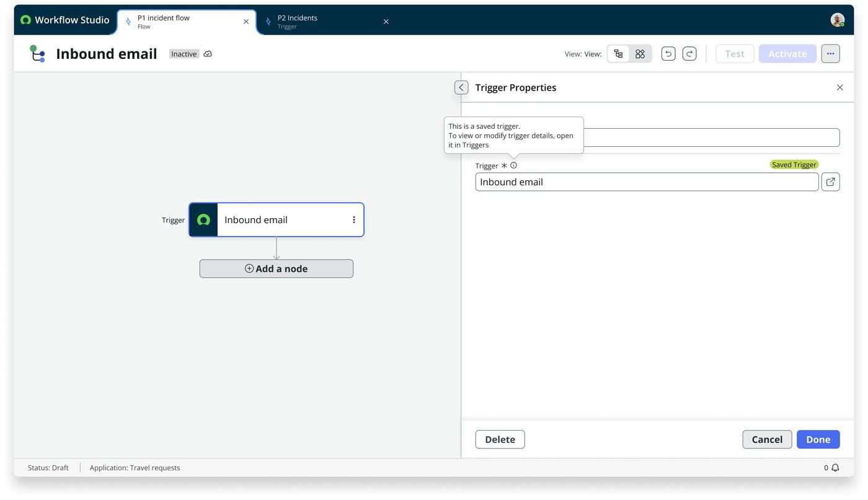This screenshot has height=500, width=868.
Task: Click the trigger info circle icon
Action: click(513, 165)
